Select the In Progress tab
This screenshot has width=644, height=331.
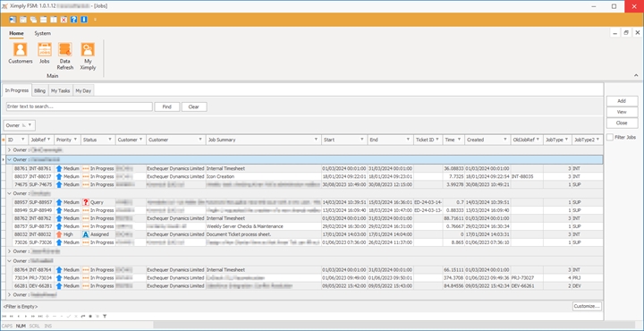pos(17,90)
